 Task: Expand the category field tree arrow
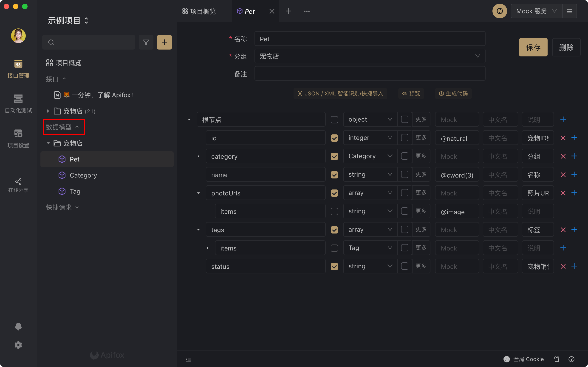pos(198,156)
